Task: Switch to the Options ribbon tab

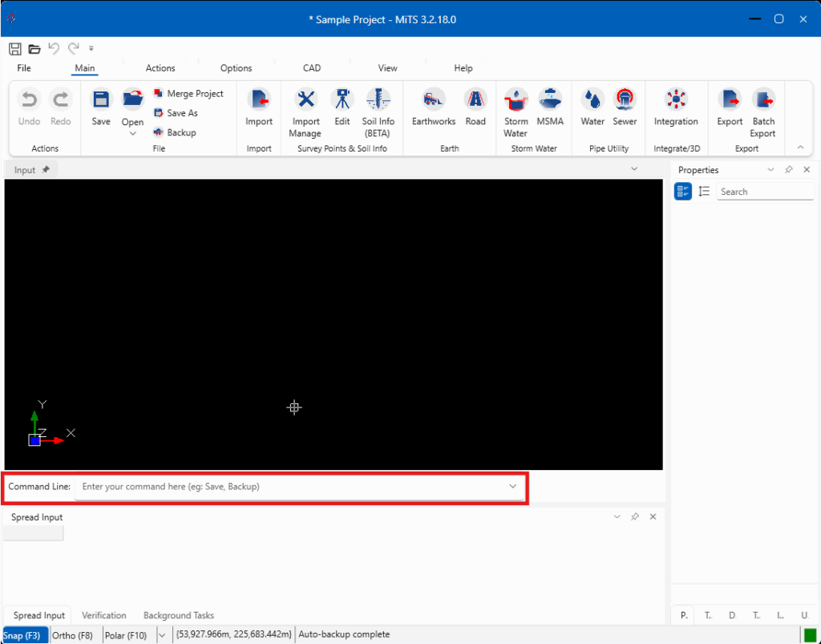Action: tap(237, 68)
